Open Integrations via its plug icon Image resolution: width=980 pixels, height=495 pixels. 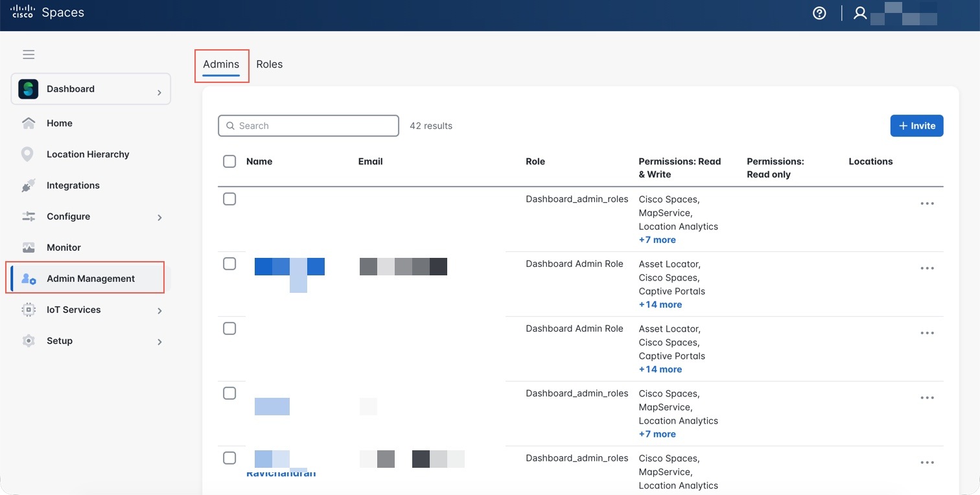(x=29, y=185)
